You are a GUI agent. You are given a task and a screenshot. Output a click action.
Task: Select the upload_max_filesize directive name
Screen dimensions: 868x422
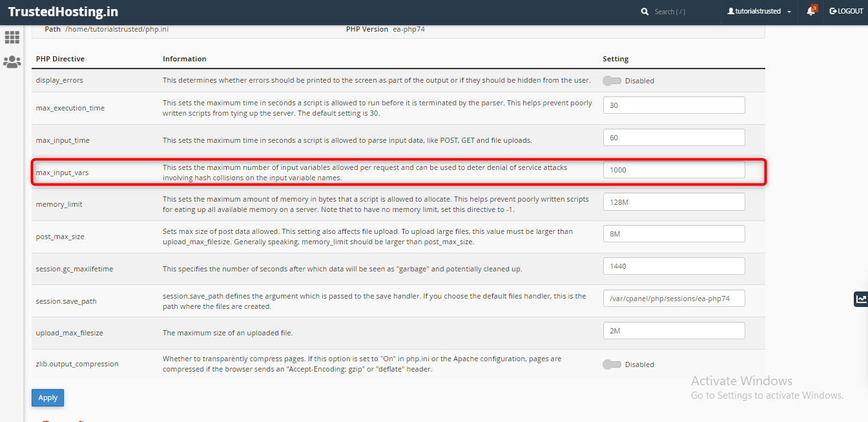70,333
